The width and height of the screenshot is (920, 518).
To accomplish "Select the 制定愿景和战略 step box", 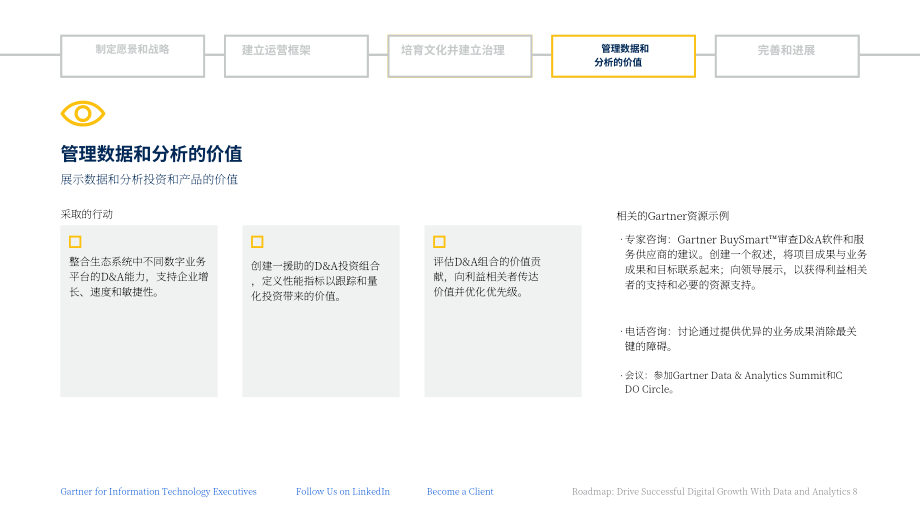I will click(x=133, y=56).
